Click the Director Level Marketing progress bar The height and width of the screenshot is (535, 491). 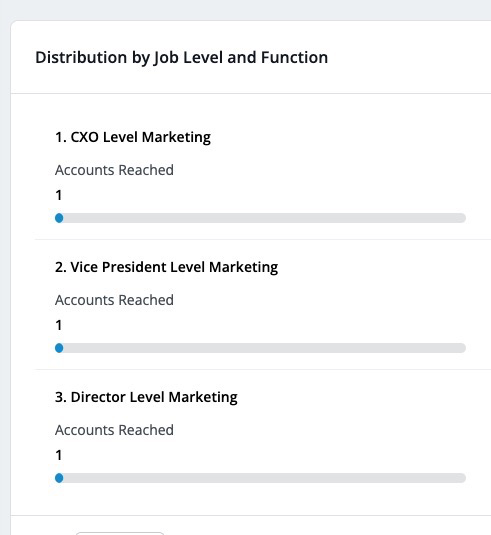[x=260, y=478]
